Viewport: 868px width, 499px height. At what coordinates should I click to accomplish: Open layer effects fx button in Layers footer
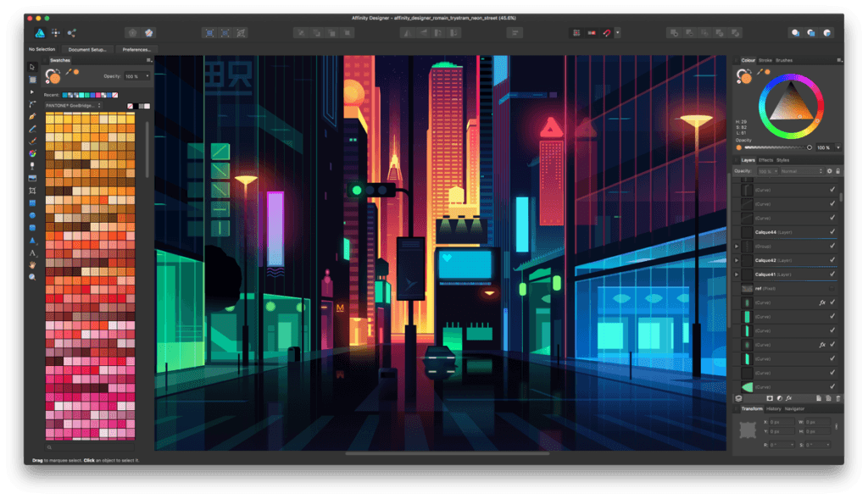(x=789, y=398)
